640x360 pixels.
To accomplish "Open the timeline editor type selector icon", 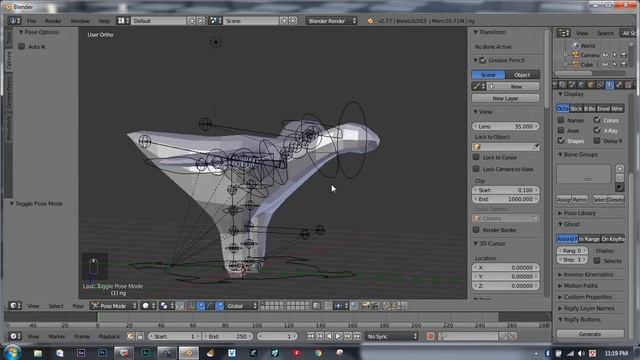I will click(x=15, y=336).
